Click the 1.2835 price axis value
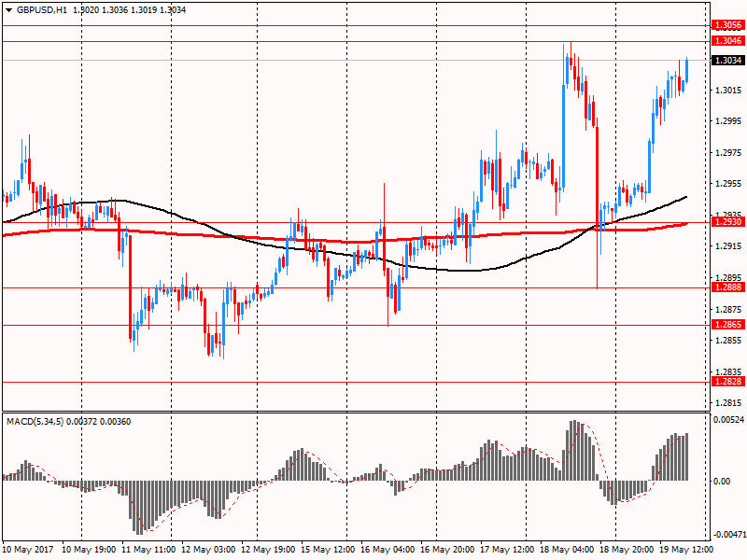747x560 pixels. pyautogui.click(x=729, y=371)
